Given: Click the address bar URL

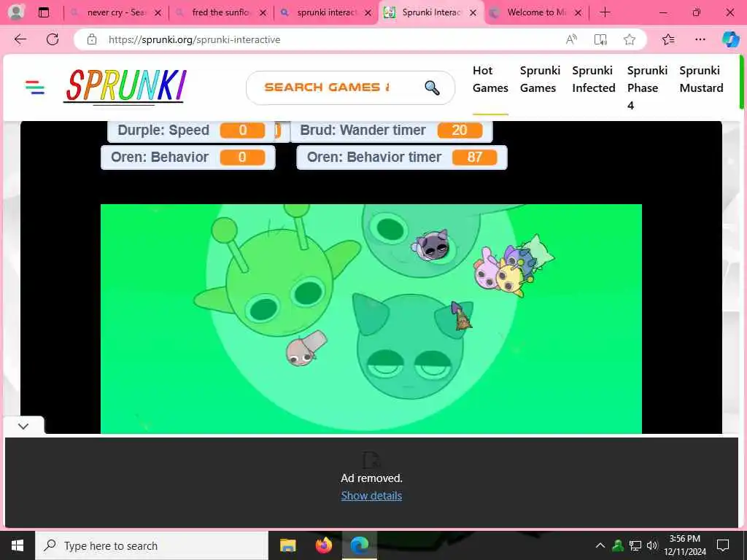Looking at the screenshot, I should 194,39.
